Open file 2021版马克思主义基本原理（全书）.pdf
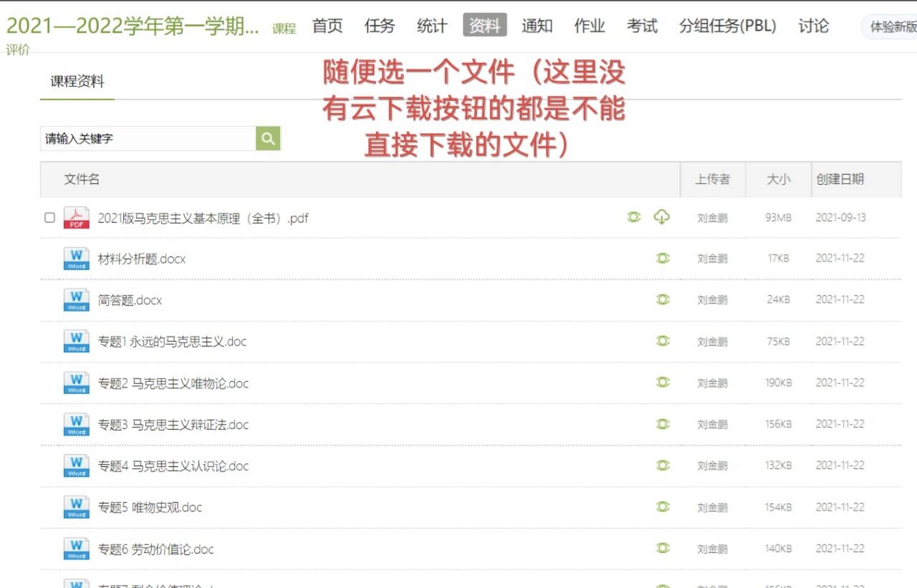Viewport: 917px width, 588px height. [203, 218]
